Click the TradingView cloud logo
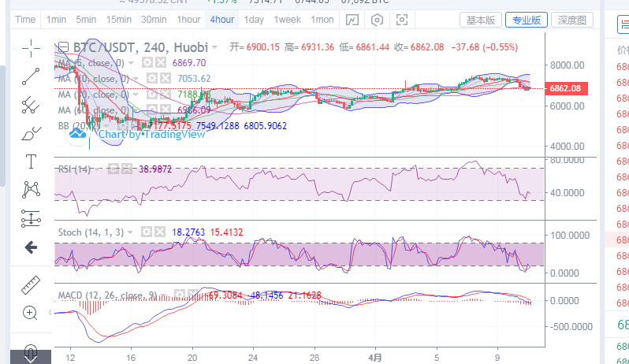 click(x=77, y=132)
